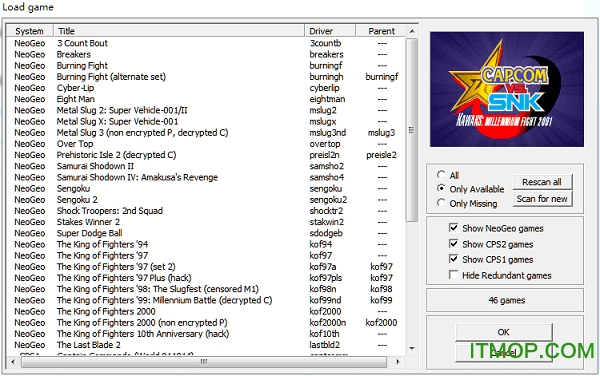Sort list by System column header

coord(30,31)
